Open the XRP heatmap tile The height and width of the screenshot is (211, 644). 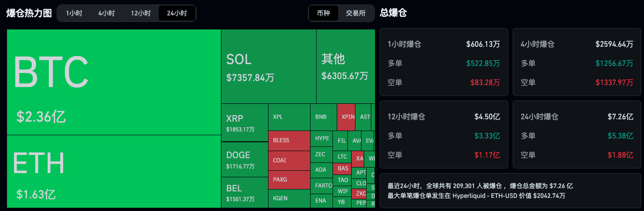[x=244, y=123]
